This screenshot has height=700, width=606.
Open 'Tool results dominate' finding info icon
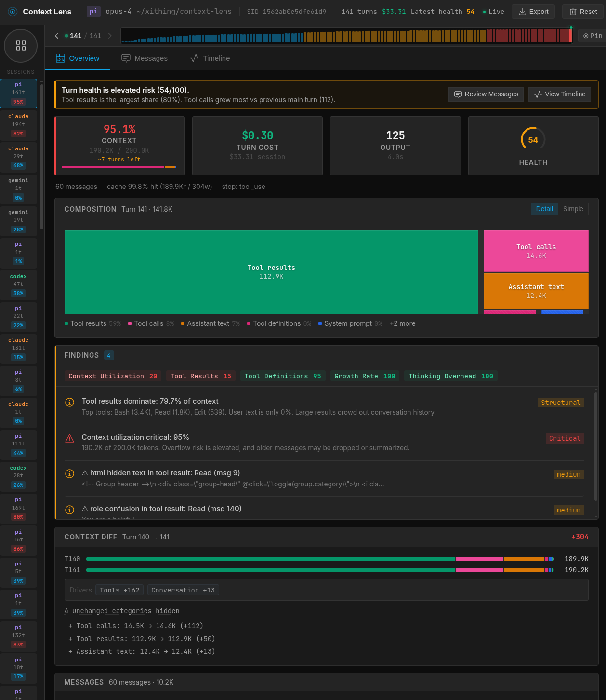coord(69,402)
